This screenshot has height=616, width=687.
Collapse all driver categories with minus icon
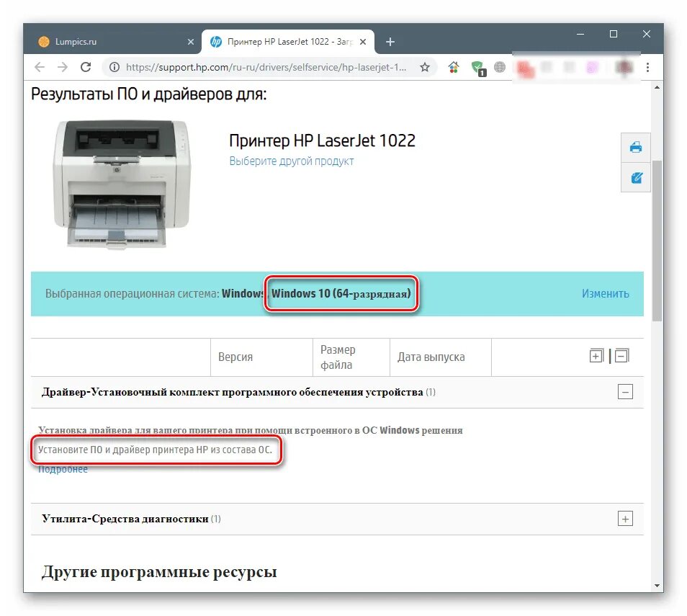[x=621, y=356]
